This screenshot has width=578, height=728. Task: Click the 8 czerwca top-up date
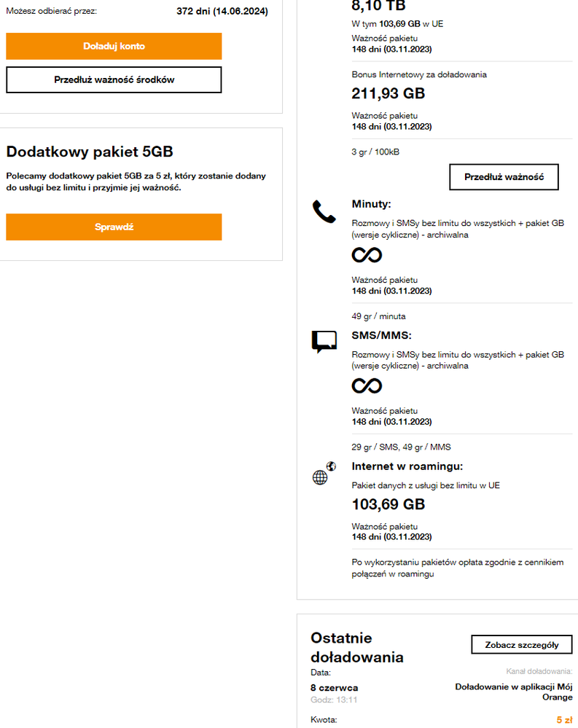tap(334, 688)
